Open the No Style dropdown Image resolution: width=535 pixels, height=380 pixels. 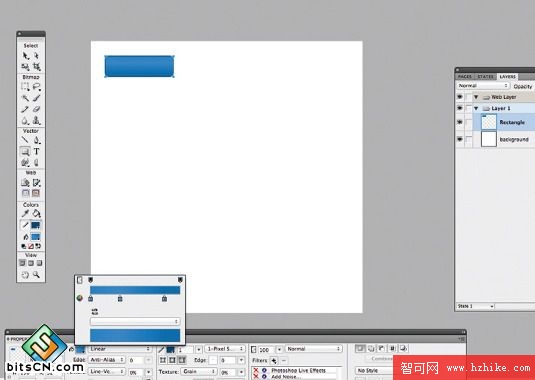[x=374, y=370]
